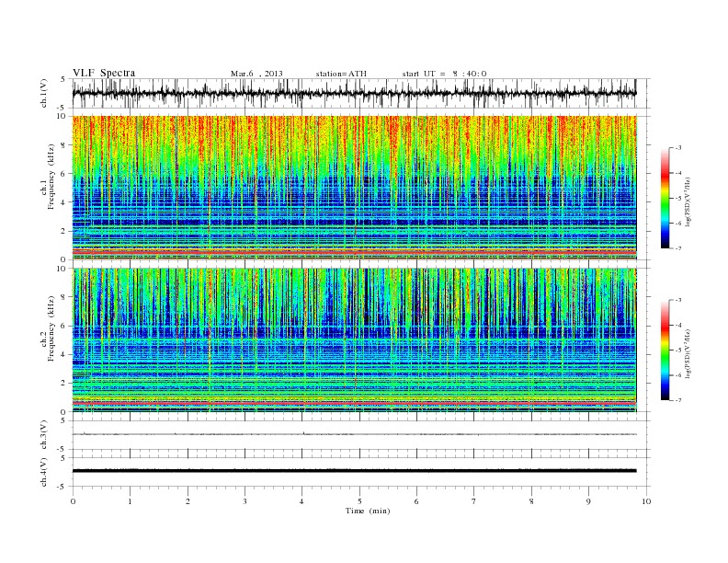Click the "4" minute tick on the time axis

point(302,501)
